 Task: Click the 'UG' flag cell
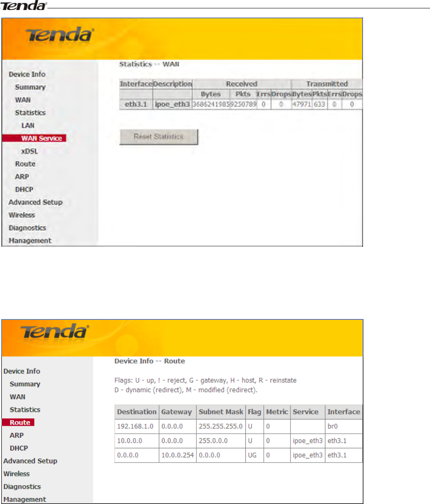255,455
